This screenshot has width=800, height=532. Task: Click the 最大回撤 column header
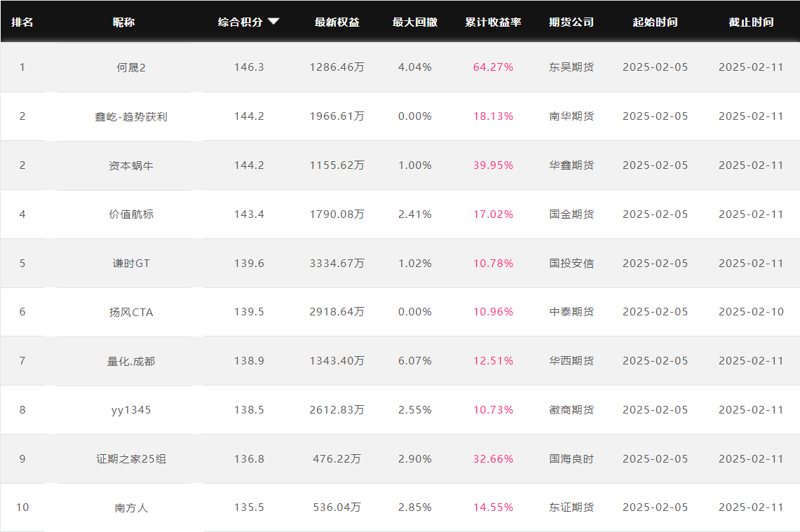click(415, 22)
